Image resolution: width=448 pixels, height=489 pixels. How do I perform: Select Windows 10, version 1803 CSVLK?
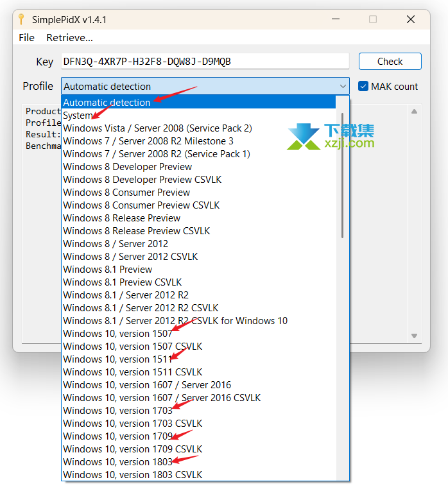click(199, 474)
